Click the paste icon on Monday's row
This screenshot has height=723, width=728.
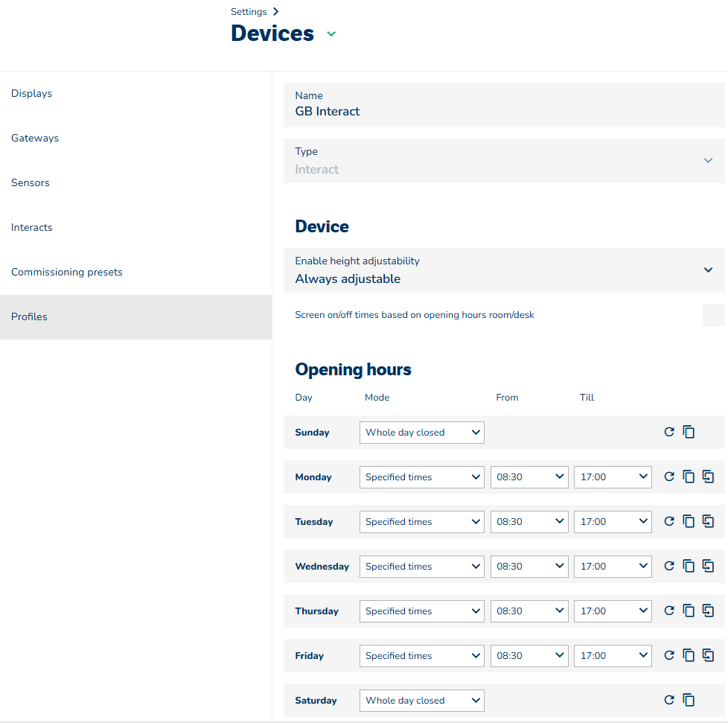pyautogui.click(x=708, y=477)
